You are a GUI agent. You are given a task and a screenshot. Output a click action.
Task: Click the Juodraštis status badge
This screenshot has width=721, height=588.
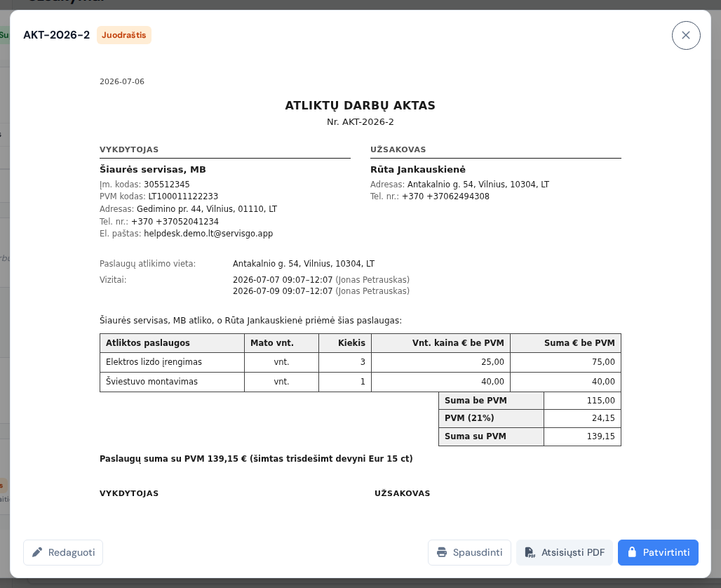pyautogui.click(x=124, y=35)
